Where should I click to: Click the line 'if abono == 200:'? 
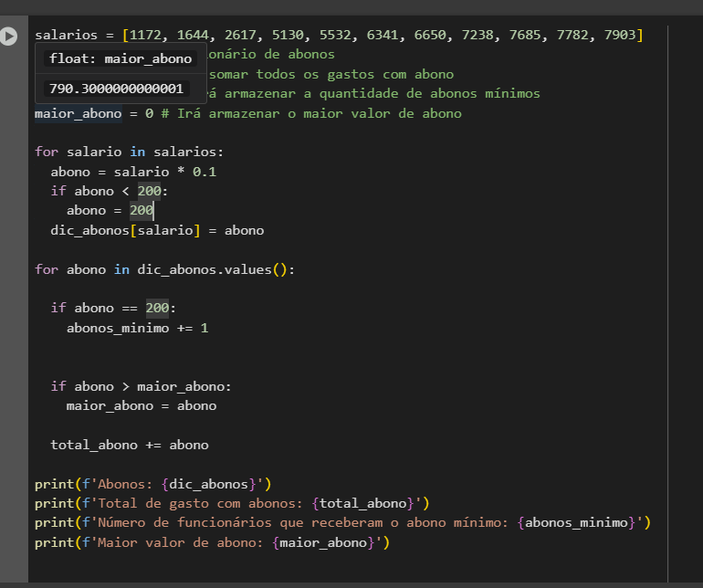pyautogui.click(x=113, y=308)
